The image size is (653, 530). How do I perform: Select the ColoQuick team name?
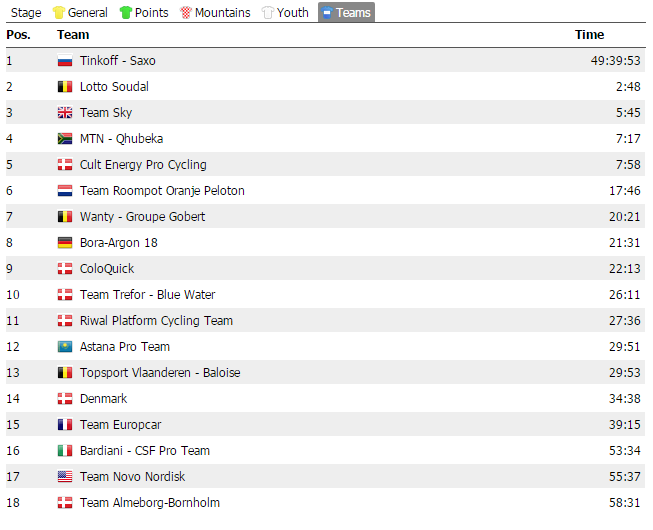(107, 269)
